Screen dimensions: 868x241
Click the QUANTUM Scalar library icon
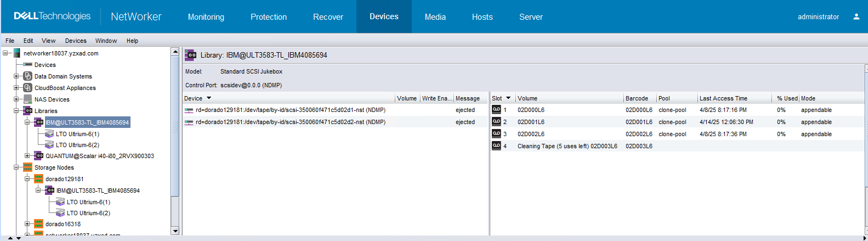(x=39, y=156)
